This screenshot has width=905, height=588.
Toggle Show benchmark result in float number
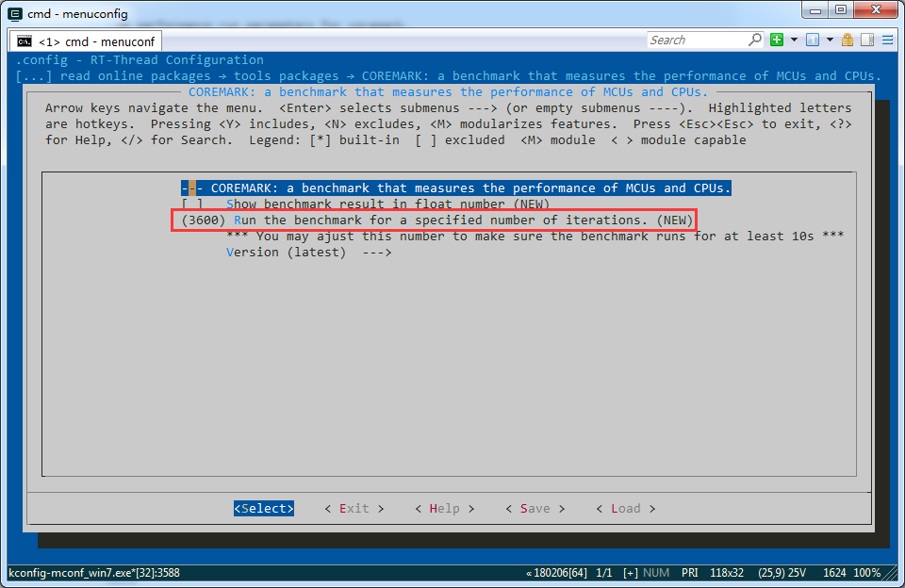pyautogui.click(x=192, y=204)
